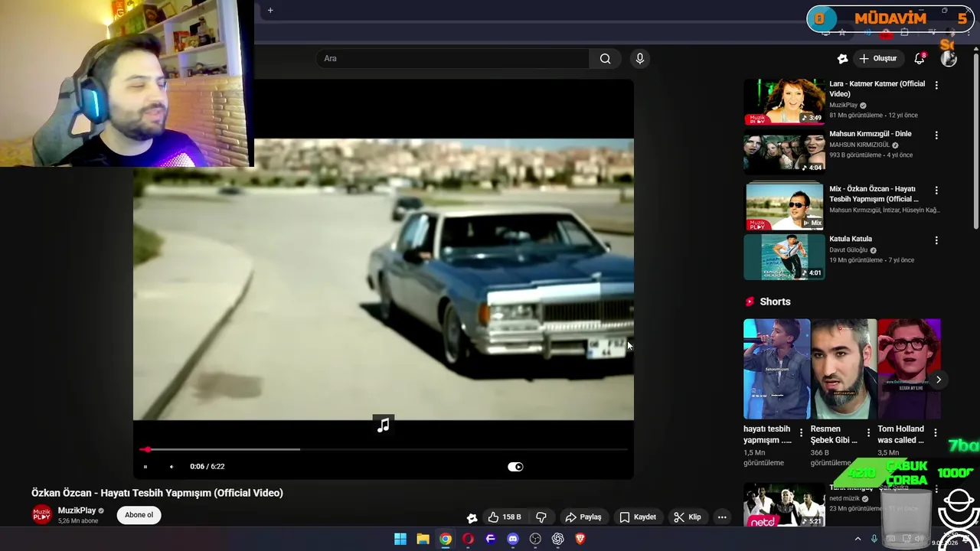Viewport: 980px width, 551px height.
Task: Click the Katula Katula title link
Action: (x=851, y=239)
